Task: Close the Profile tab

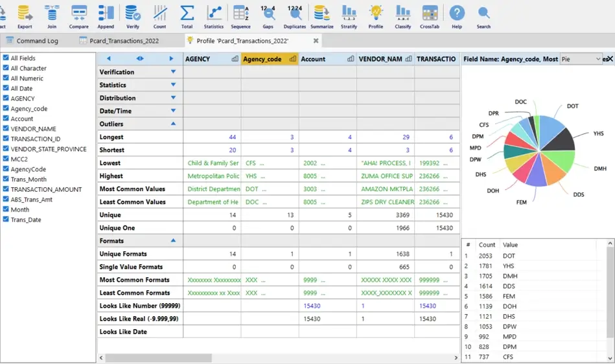Action: (316, 41)
